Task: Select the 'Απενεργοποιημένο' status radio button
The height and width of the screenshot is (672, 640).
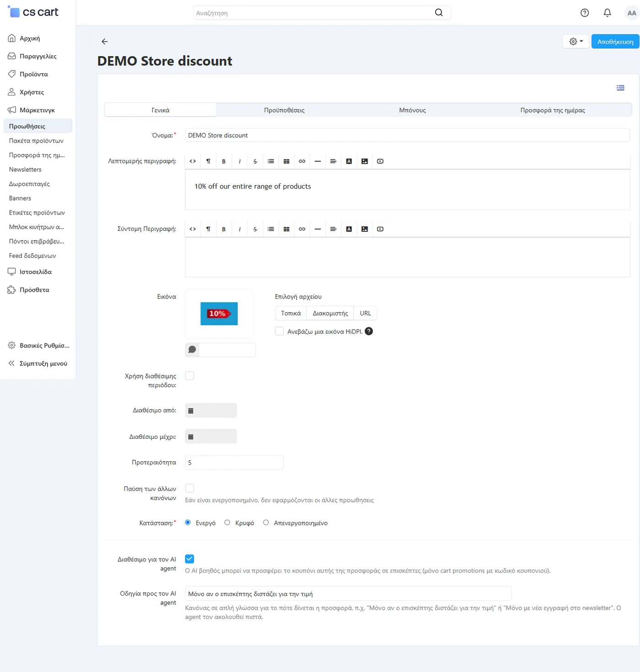Action: click(266, 523)
